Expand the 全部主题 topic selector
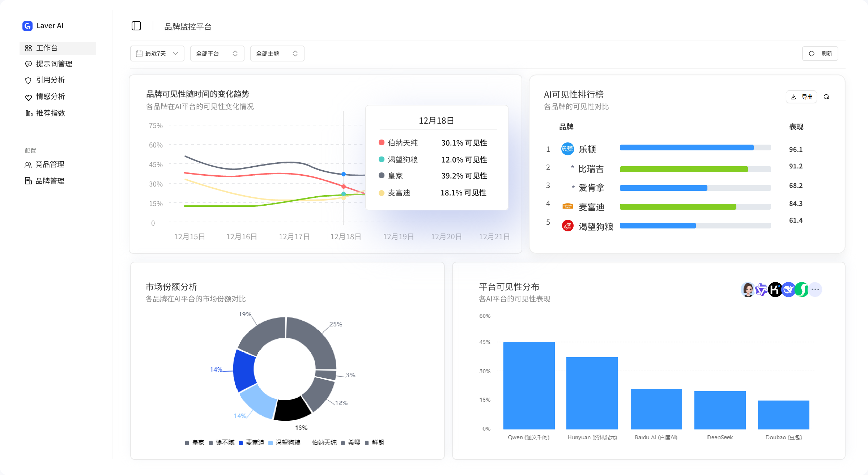The image size is (868, 475). (x=277, y=54)
